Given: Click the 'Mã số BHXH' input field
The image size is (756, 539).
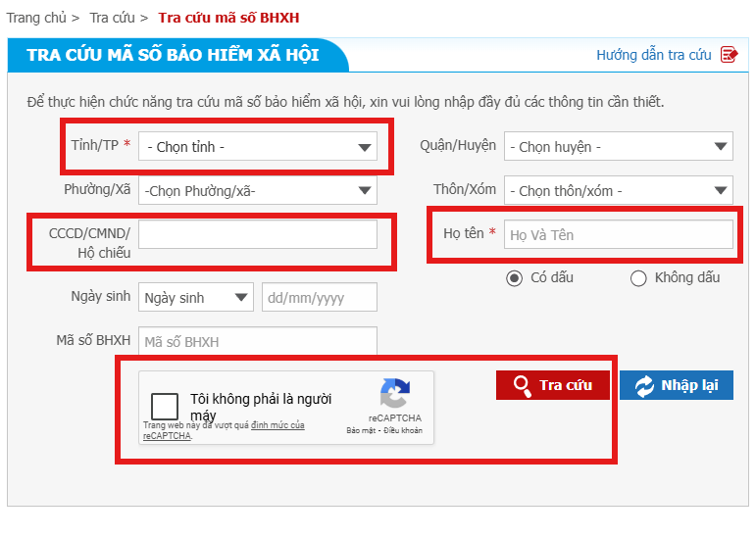Looking at the screenshot, I should coord(257,342).
